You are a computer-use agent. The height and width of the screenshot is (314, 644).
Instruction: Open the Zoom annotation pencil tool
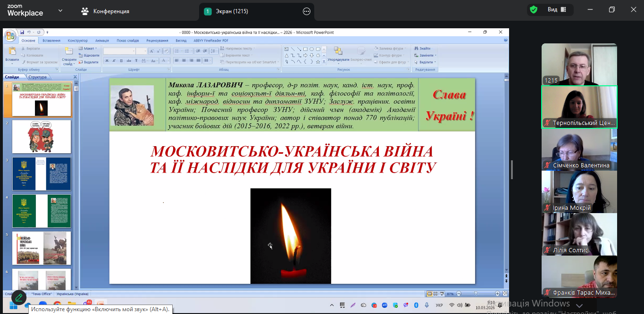click(18, 298)
